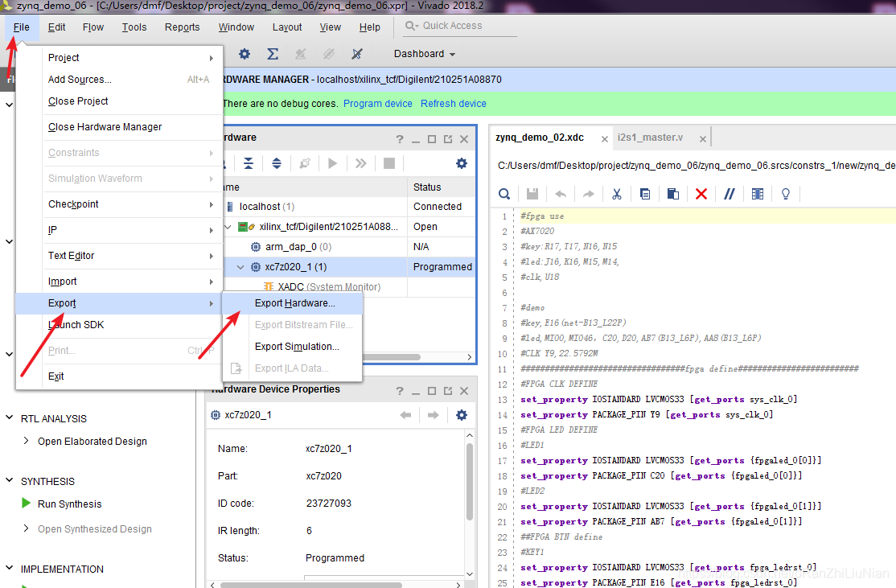The height and width of the screenshot is (588, 896).
Task: Open the Import submenu
Action: tap(119, 282)
